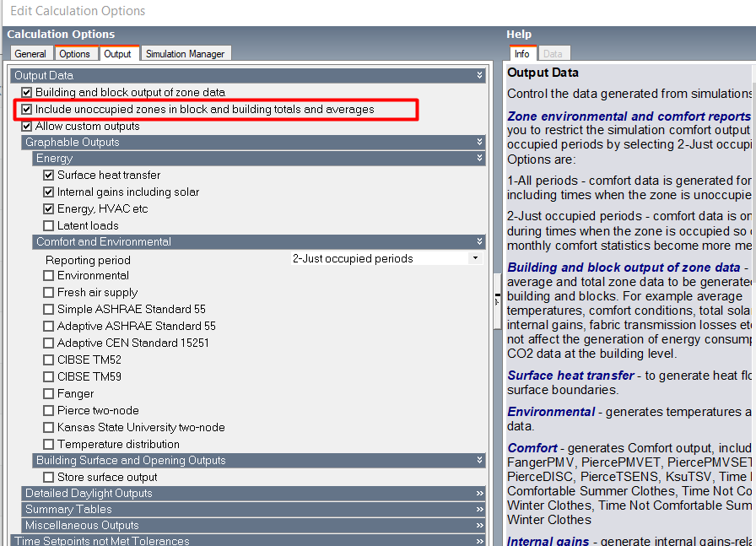Expand Detailed Daylight Outputs section
This screenshot has height=546, width=756.
pos(479,494)
